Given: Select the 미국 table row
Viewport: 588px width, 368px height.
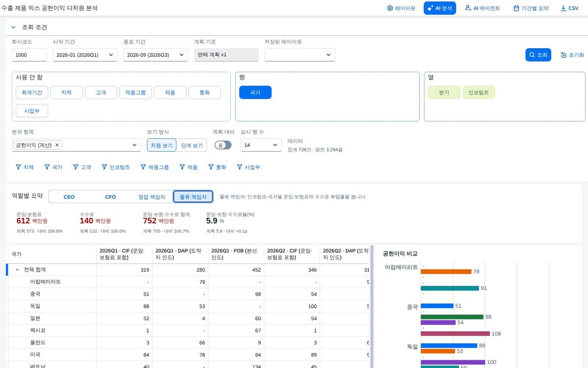Looking at the screenshot, I should tap(188, 354).
